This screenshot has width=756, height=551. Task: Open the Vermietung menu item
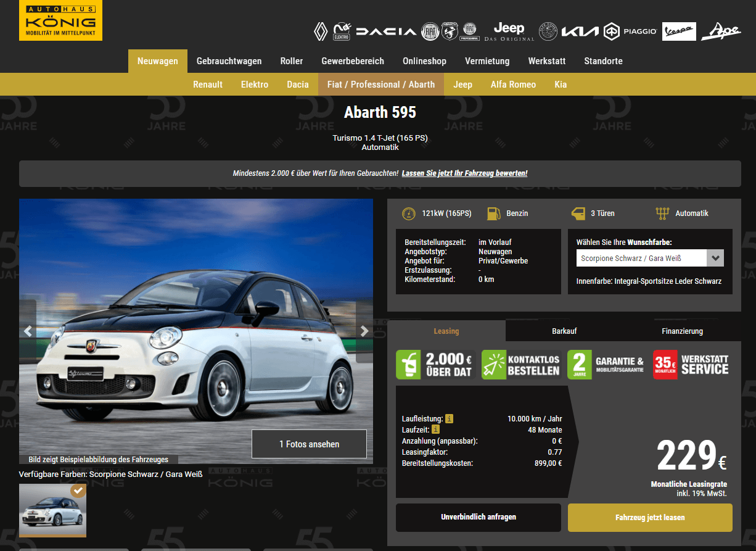487,61
